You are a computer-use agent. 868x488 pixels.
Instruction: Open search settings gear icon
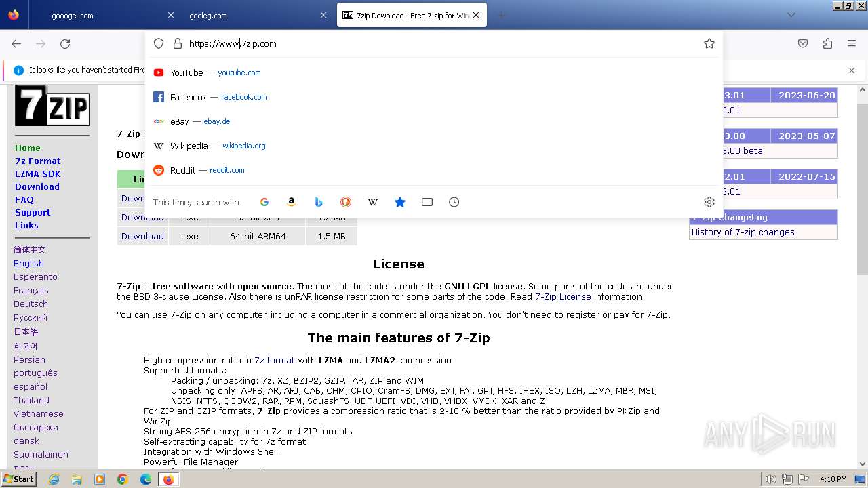tap(709, 202)
